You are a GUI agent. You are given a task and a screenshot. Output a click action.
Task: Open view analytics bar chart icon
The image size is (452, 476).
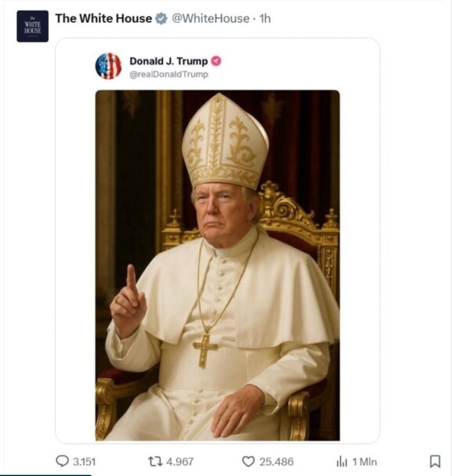click(342, 461)
